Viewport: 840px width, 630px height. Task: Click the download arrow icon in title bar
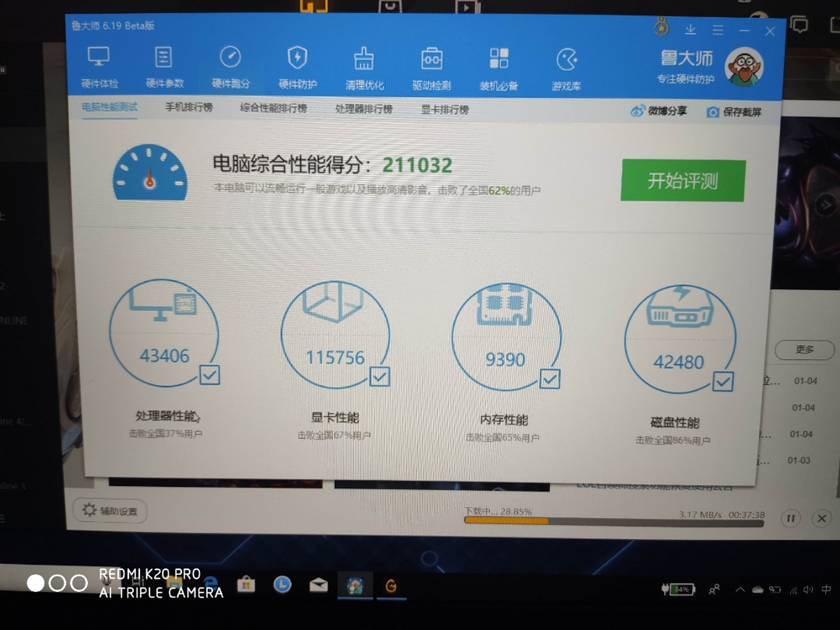[x=690, y=30]
